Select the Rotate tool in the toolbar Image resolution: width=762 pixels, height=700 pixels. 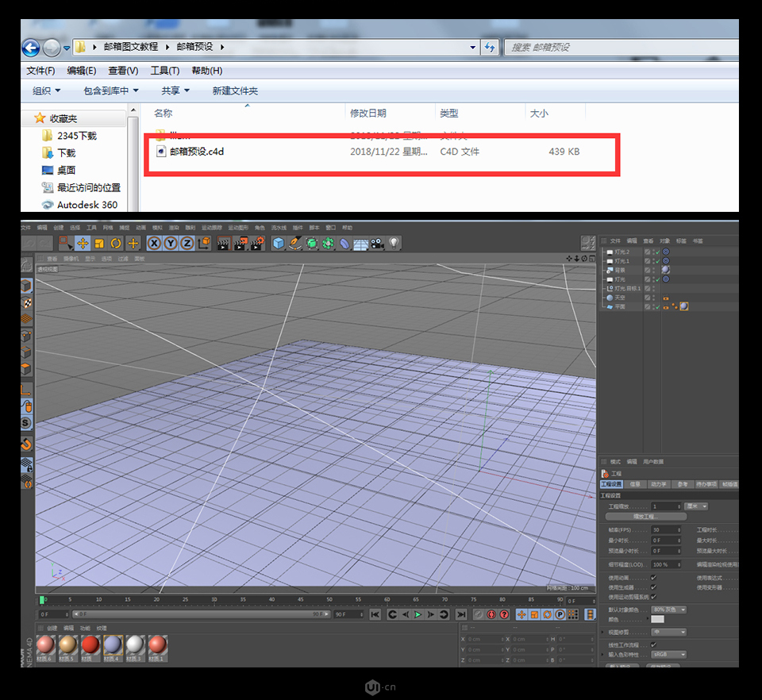[x=114, y=242]
